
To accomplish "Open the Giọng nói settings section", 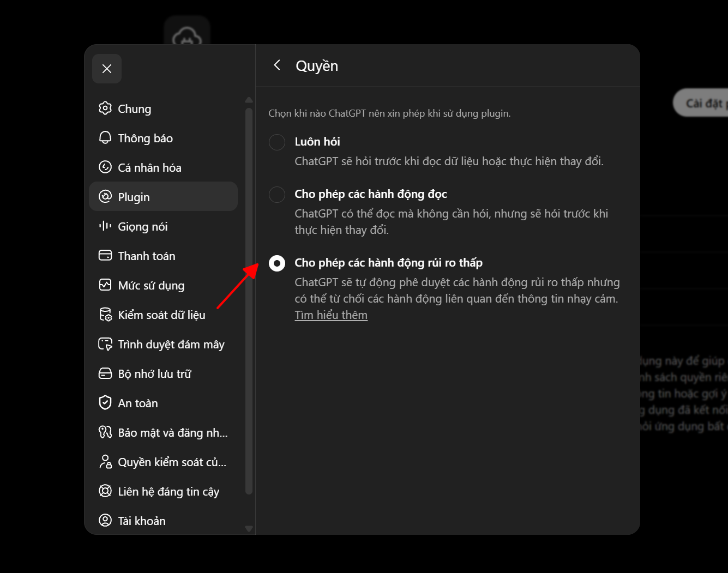I will (163, 226).
